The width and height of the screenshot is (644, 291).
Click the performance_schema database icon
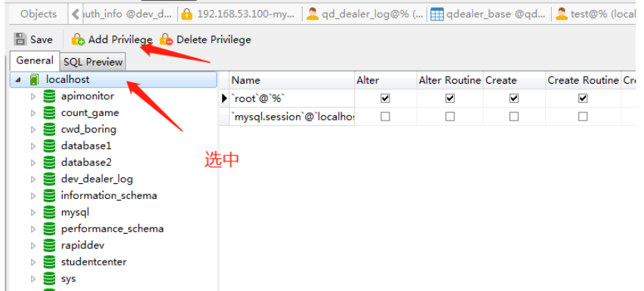coord(49,228)
